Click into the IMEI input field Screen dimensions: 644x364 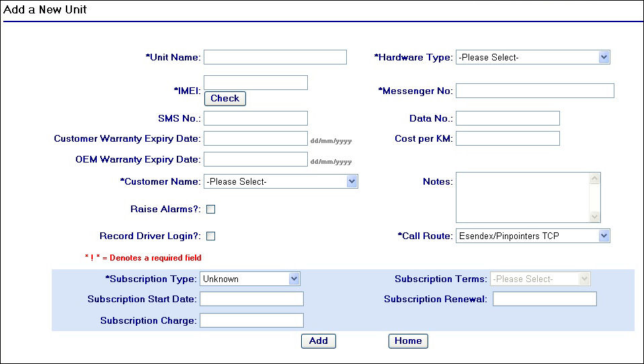tap(255, 83)
